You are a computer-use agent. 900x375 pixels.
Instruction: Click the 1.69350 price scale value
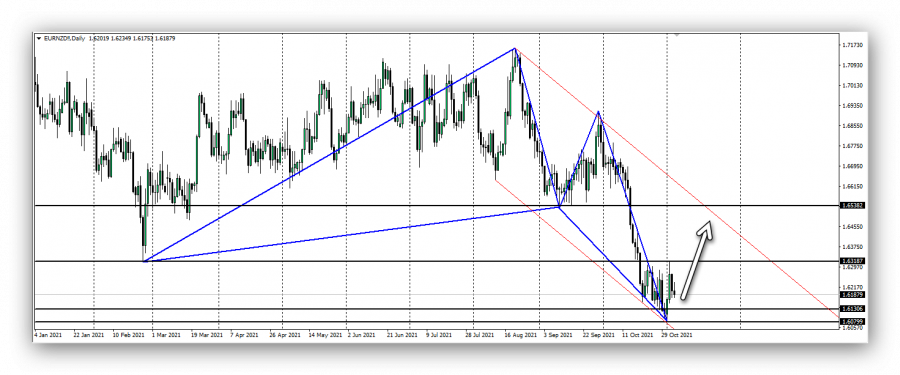(x=853, y=106)
